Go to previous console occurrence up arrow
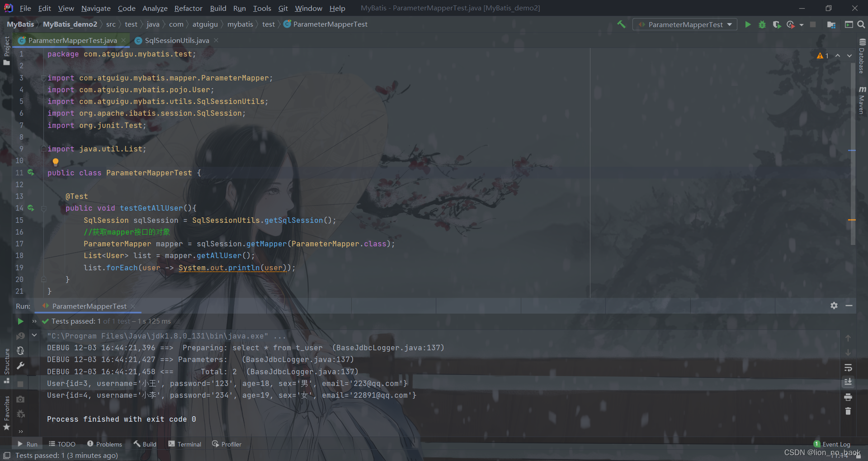Image resolution: width=868 pixels, height=461 pixels. [x=848, y=338]
